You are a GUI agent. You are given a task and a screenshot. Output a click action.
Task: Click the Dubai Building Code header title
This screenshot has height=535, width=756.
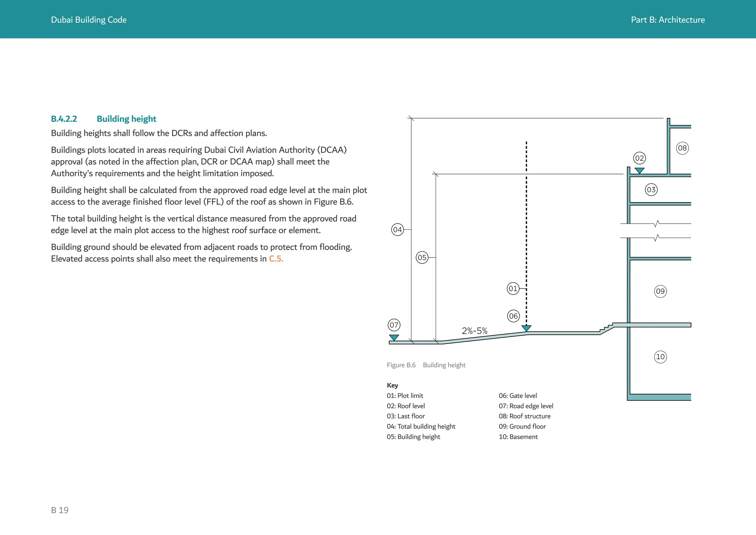coord(89,20)
